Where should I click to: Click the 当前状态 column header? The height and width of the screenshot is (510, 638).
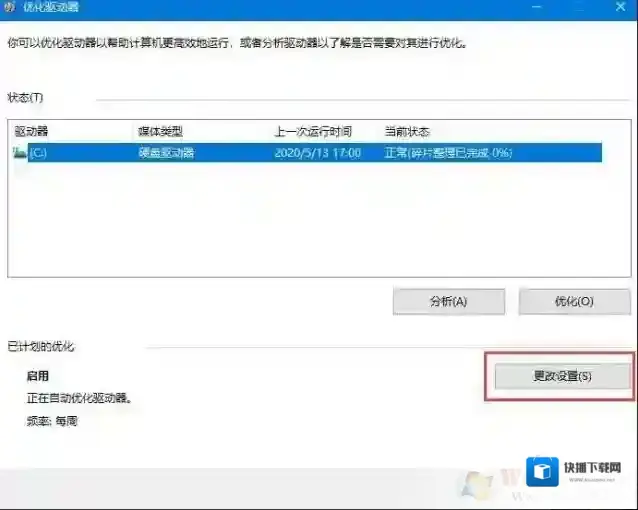tap(407, 132)
